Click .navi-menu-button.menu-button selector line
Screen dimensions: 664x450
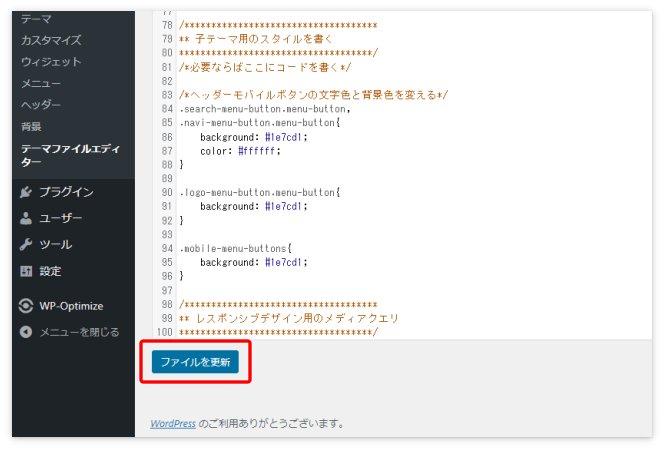(260, 123)
